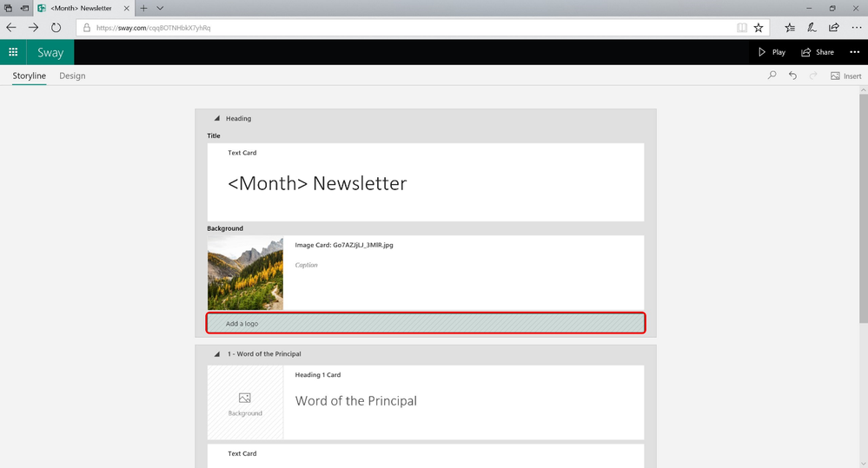Click the Month Newsletter title text
The image size is (868, 468).
[317, 183]
